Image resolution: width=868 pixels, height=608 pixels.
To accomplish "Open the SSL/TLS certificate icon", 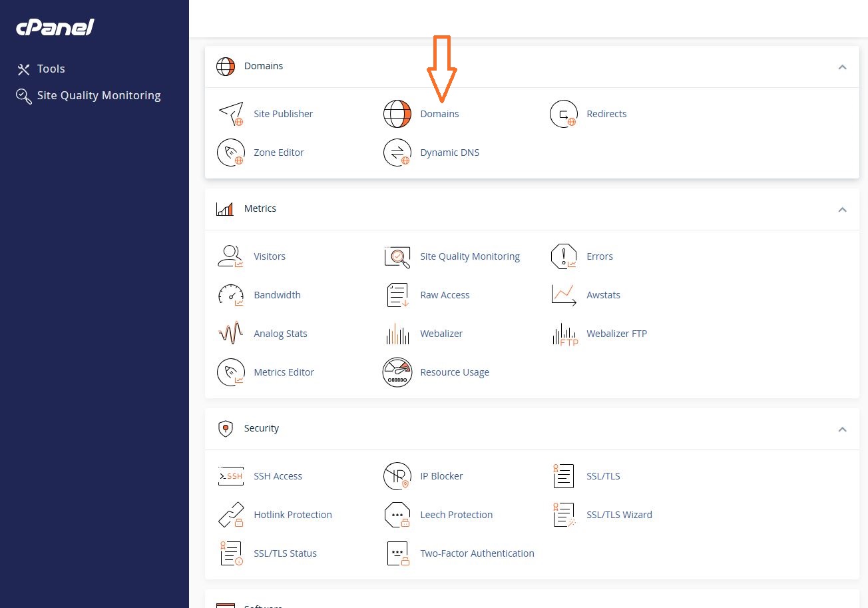I will pyautogui.click(x=564, y=476).
